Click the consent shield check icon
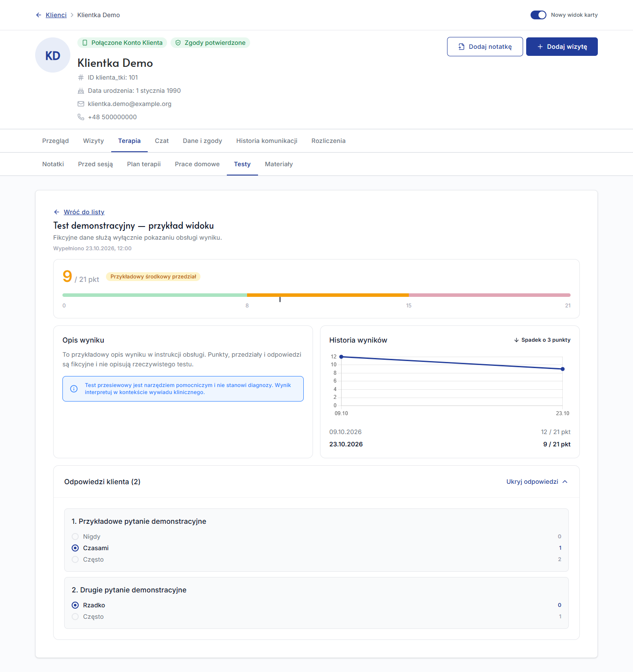Screen dimensions: 633x672 178,43
